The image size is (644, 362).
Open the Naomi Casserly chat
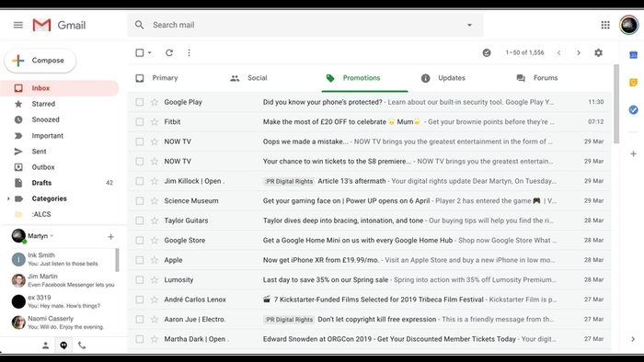click(62, 322)
